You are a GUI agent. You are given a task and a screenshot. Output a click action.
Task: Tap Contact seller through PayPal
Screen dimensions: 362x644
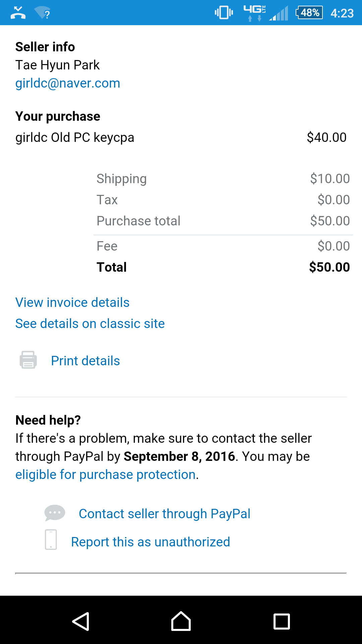click(x=165, y=514)
